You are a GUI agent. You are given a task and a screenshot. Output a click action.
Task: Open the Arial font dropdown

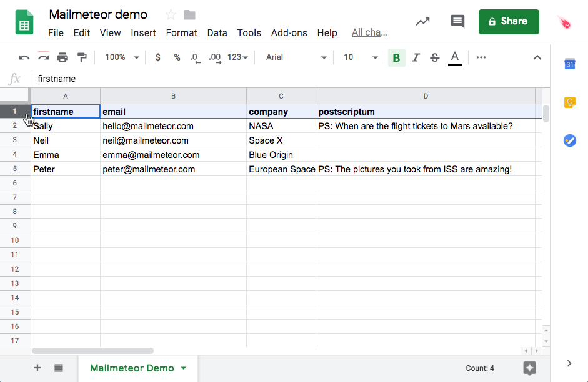tap(296, 57)
